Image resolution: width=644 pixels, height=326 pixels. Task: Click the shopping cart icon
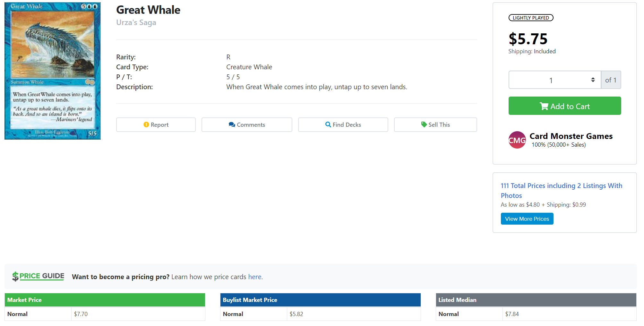pos(544,106)
